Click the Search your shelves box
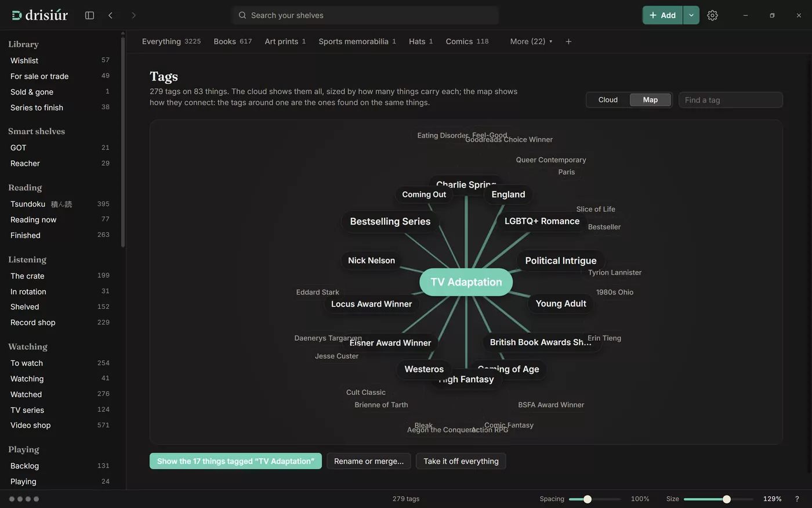 pos(365,15)
